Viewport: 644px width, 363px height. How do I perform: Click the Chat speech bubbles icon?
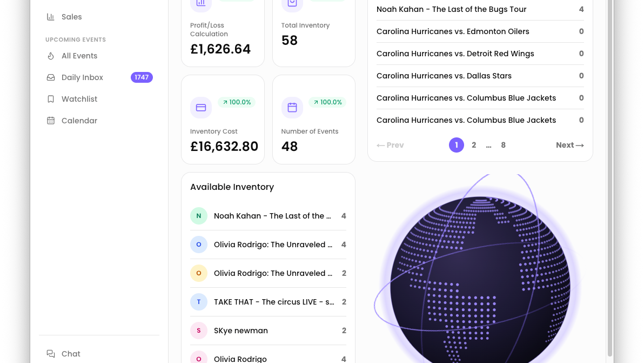tap(51, 354)
